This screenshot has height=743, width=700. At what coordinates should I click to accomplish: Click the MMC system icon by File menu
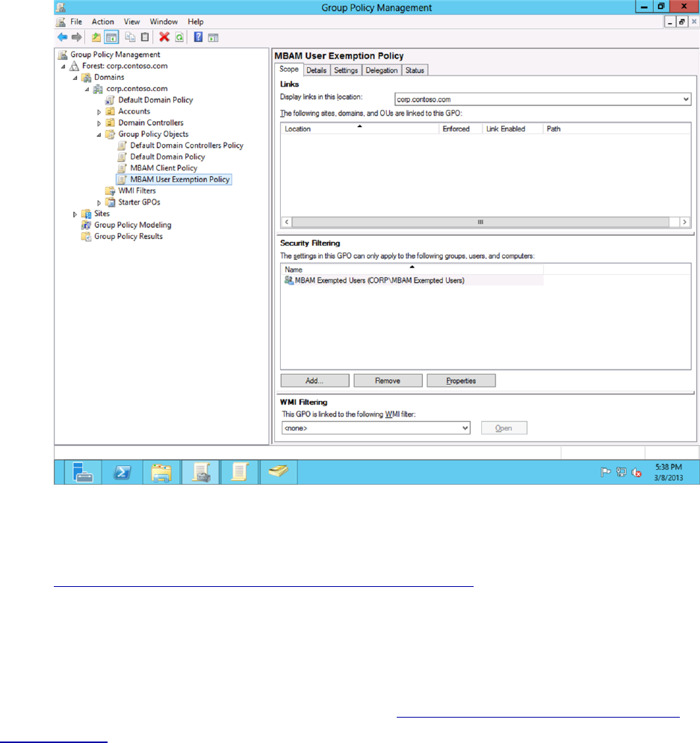(61, 22)
